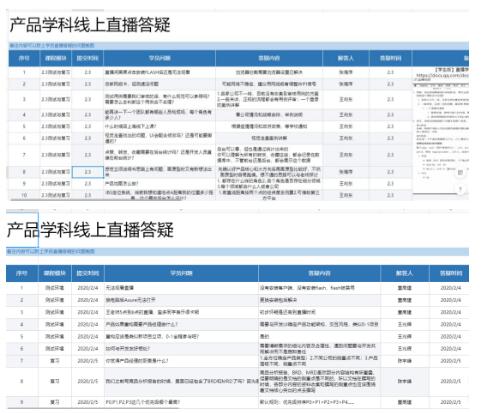The height and width of the screenshot is (413, 497).
Task: Select the highlighted 2.3 cell in row 8
Action: pyautogui.click(x=88, y=172)
